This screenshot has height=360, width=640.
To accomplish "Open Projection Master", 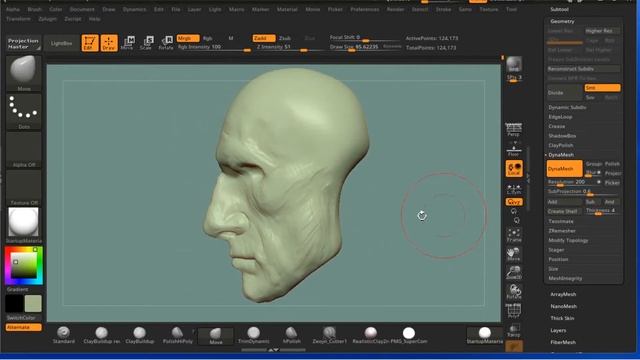I will click(x=23, y=44).
